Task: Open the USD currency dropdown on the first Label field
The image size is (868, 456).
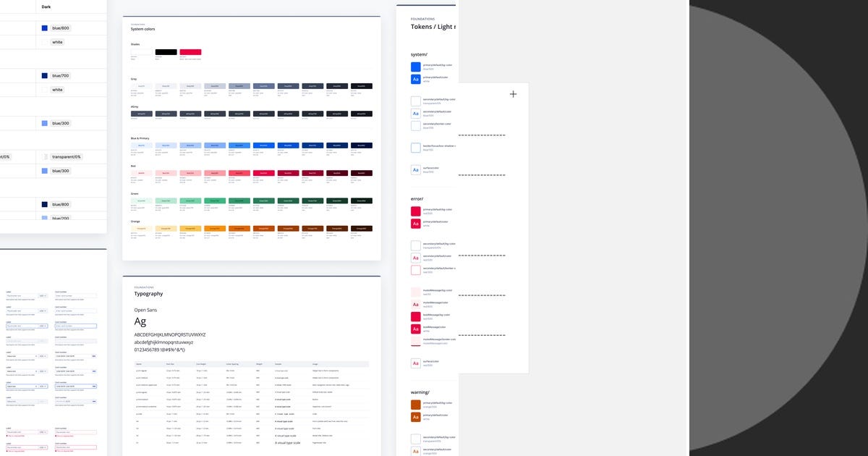Action: coord(42,295)
